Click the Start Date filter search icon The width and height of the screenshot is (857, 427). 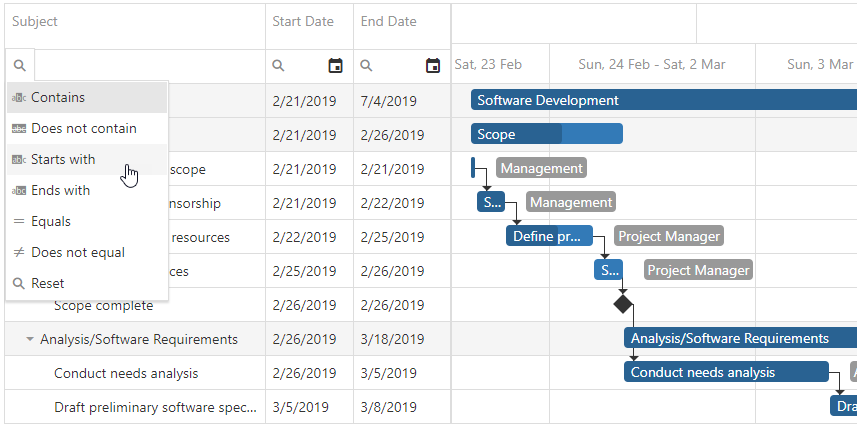(279, 66)
